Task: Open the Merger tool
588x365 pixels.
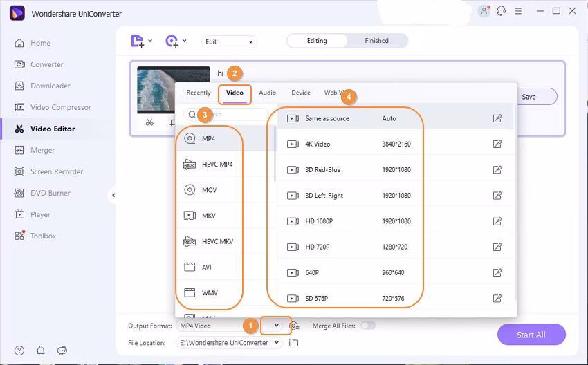Action: [34, 150]
